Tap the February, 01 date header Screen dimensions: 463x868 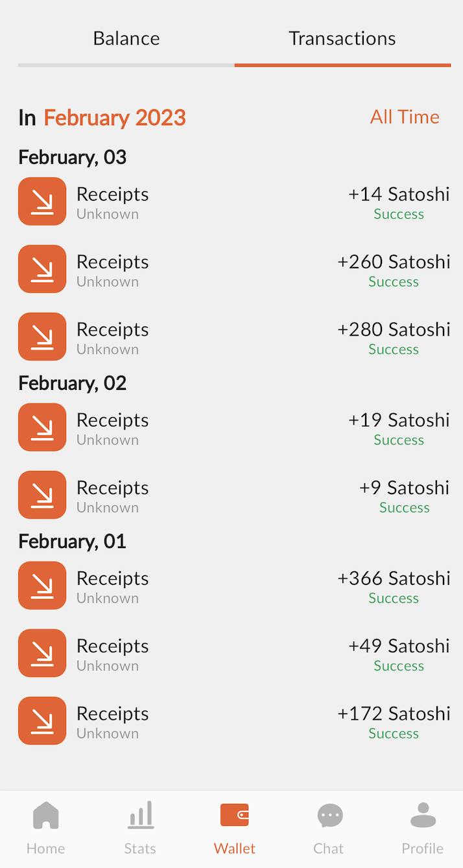click(73, 542)
